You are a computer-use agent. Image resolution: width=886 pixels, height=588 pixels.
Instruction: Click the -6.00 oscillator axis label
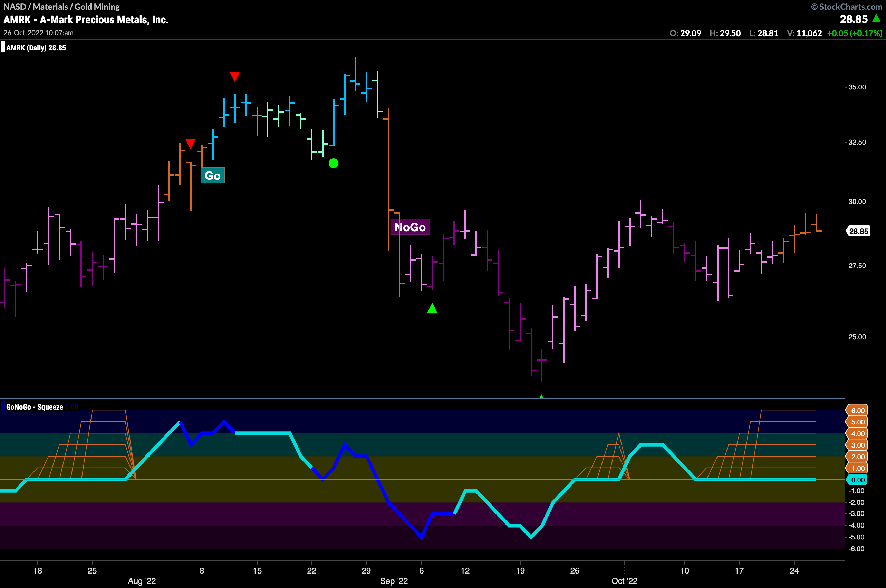(856, 549)
